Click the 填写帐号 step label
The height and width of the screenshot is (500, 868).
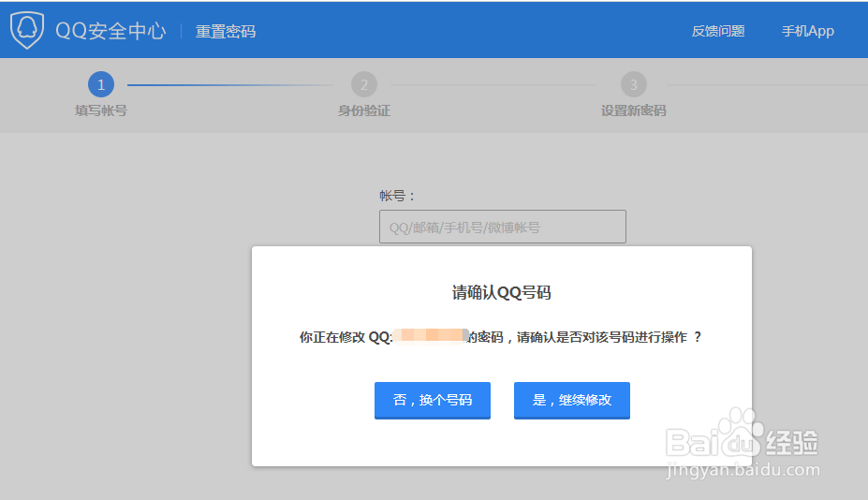(101, 110)
